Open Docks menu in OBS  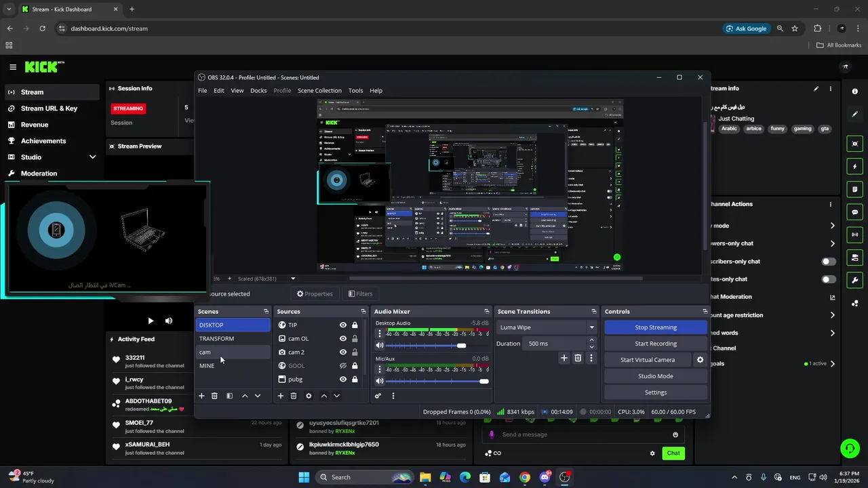click(258, 90)
